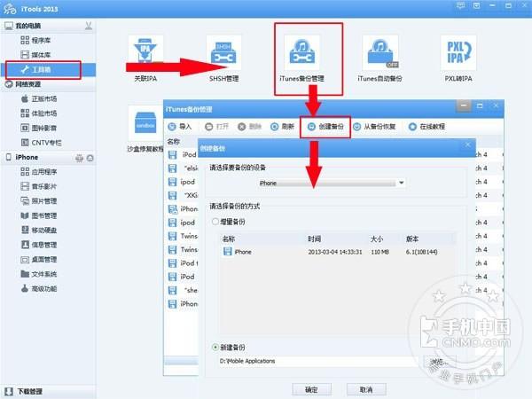Open 移动硬盘 in the sidebar
Viewport: 532px width, 399px height.
[39, 230]
